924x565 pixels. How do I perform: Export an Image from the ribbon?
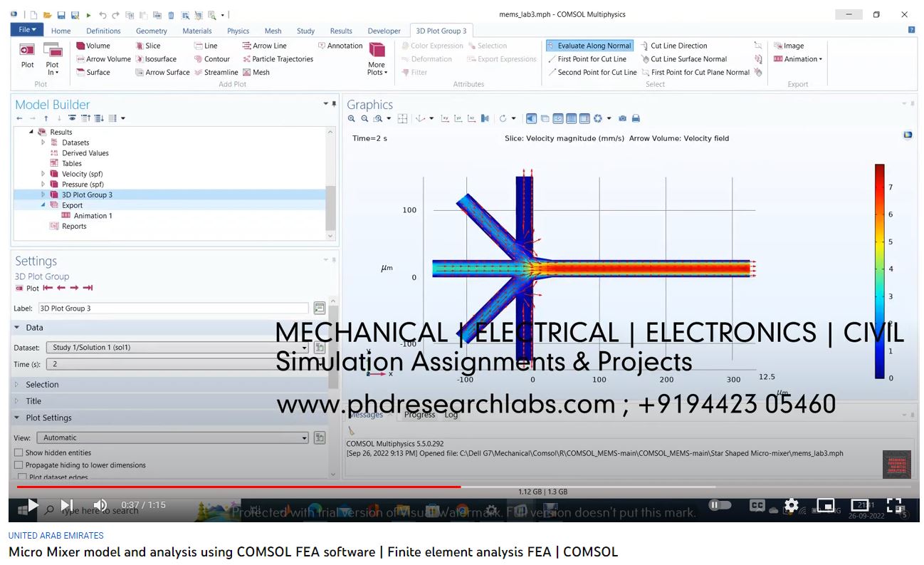(789, 46)
